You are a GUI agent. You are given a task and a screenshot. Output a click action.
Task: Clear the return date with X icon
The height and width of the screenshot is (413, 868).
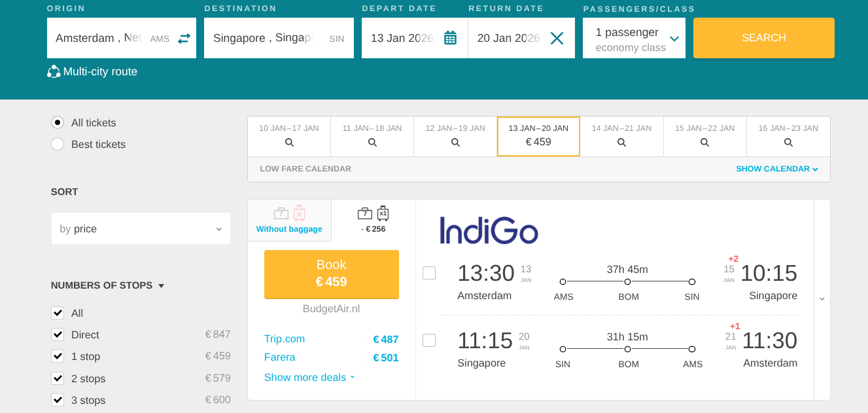click(x=557, y=38)
